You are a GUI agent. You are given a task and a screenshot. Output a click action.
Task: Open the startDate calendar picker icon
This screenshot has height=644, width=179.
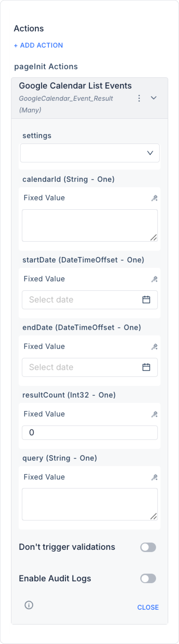tap(146, 299)
